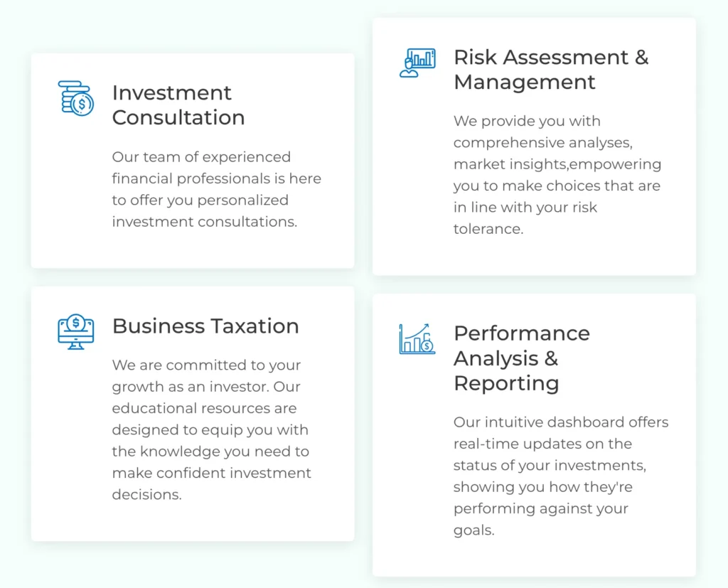Click the text 'goals.' in the performance card
Viewport: 728px width, 588px height.
coord(473,530)
